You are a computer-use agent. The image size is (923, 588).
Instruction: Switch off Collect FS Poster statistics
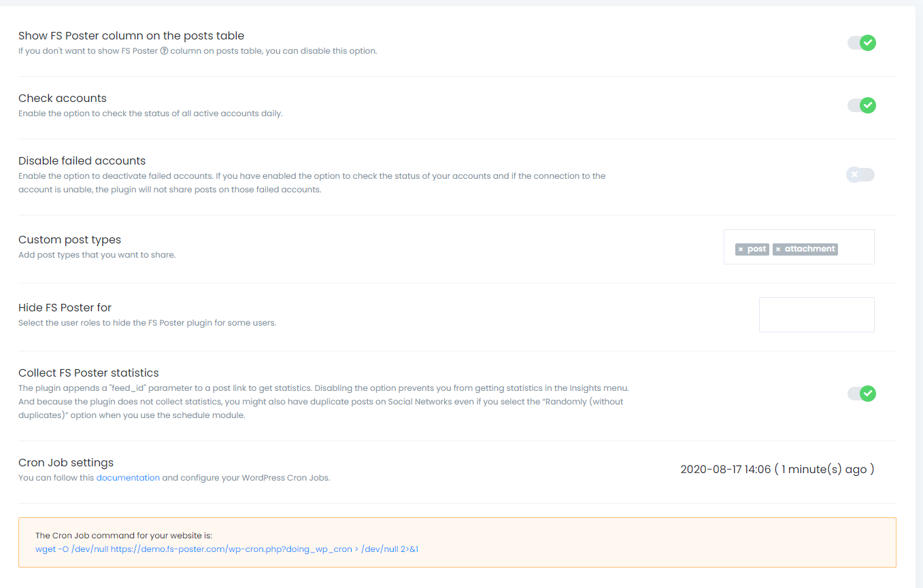coord(861,394)
